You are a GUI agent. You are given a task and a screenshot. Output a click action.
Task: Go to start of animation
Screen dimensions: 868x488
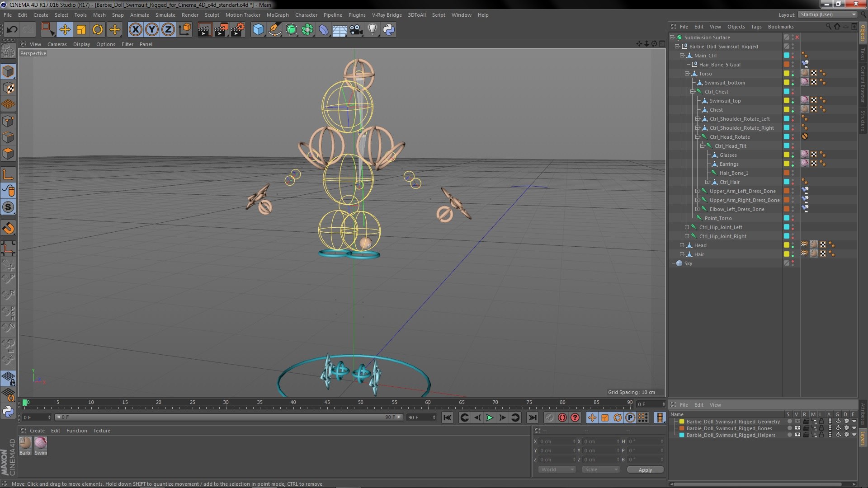click(x=447, y=418)
